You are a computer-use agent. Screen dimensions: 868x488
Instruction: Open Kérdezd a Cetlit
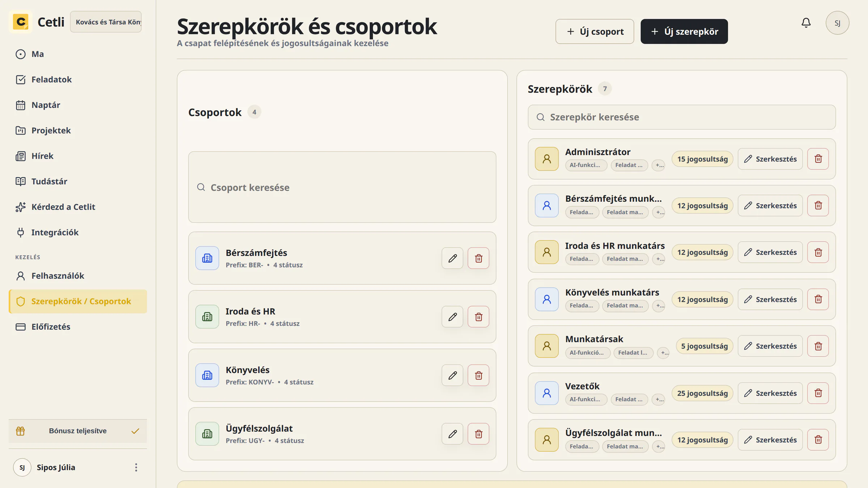(78, 207)
